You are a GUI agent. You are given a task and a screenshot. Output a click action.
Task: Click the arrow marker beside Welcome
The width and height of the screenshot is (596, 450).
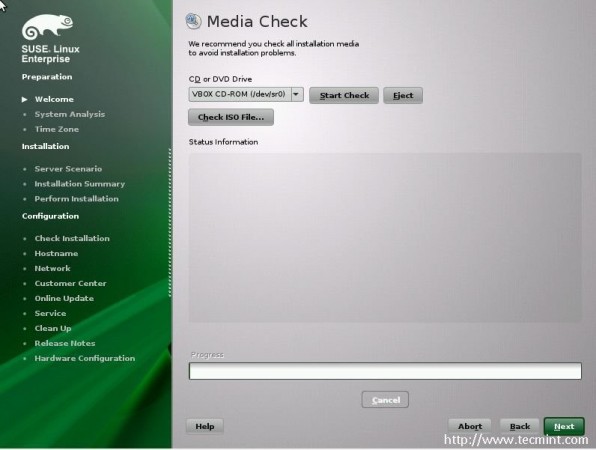pyautogui.click(x=25, y=99)
